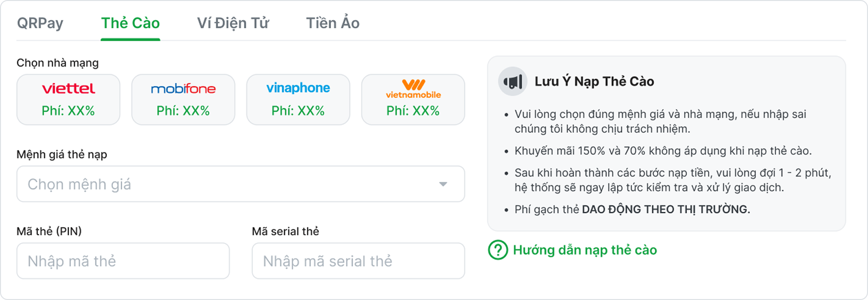Screen dimensions: 868x300
Task: Select the Vietnamobile network logo
Action: 413,89
